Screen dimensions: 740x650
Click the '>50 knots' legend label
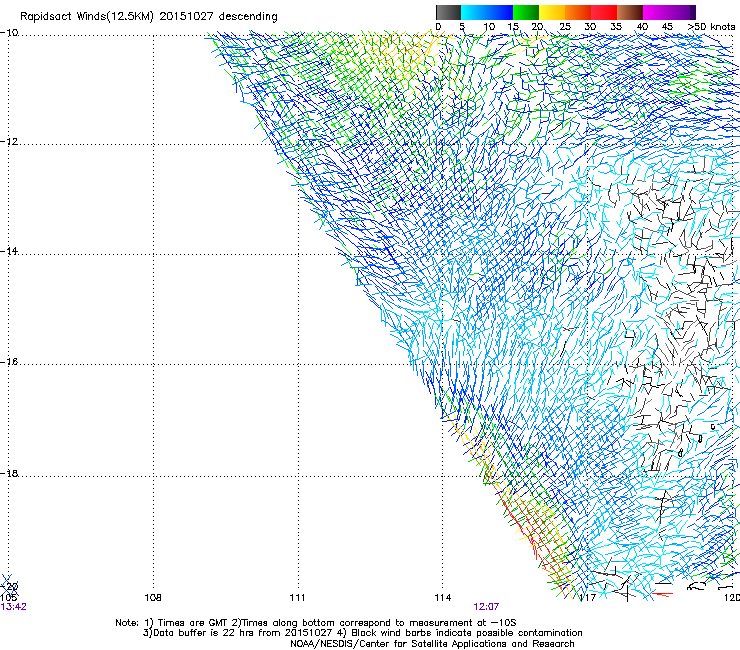tap(711, 27)
